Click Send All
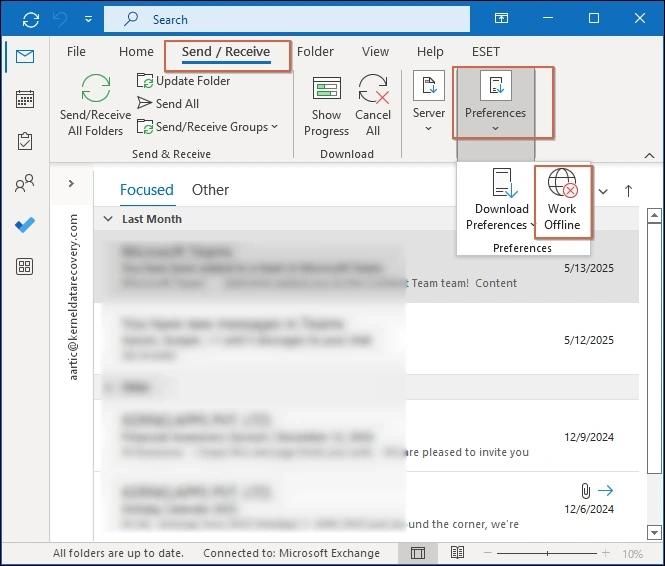This screenshot has height=566, width=665. point(168,103)
